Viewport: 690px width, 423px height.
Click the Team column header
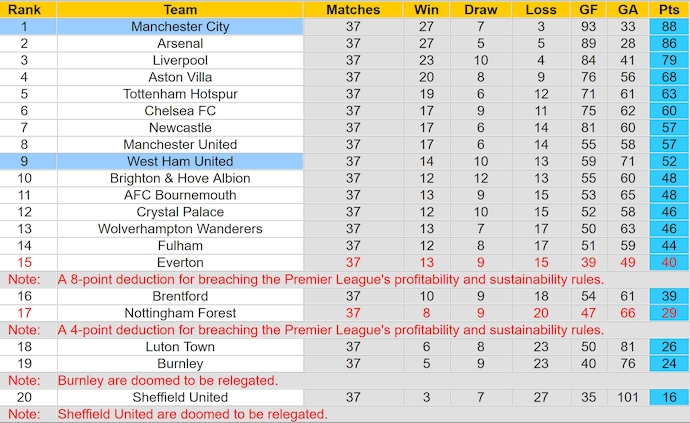180,9
